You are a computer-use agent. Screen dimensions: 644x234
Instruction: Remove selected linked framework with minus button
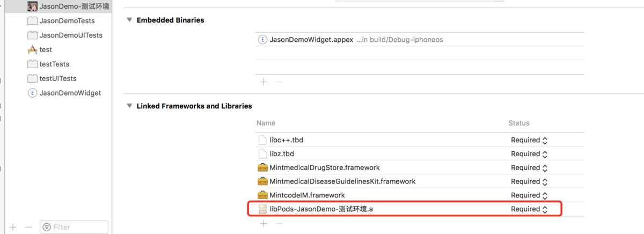(279, 223)
